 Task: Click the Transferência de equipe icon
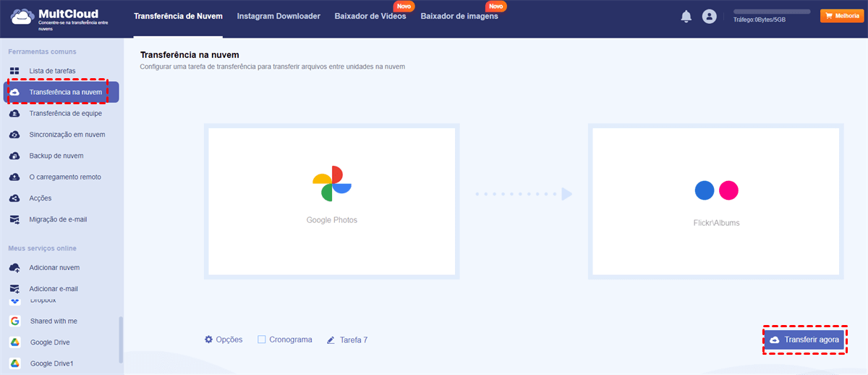tap(14, 113)
